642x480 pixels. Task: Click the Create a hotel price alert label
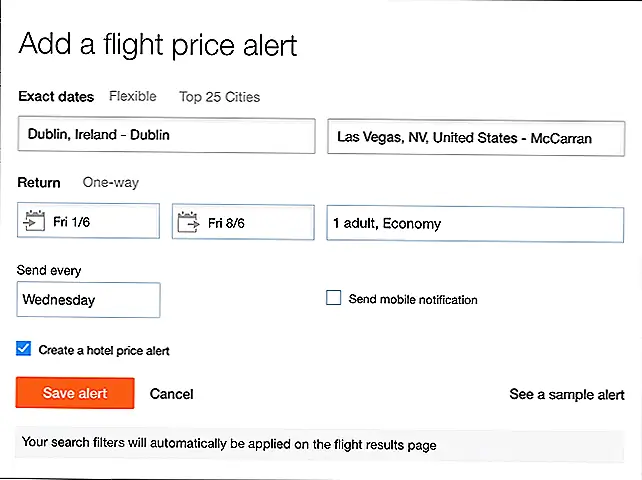[104, 351]
